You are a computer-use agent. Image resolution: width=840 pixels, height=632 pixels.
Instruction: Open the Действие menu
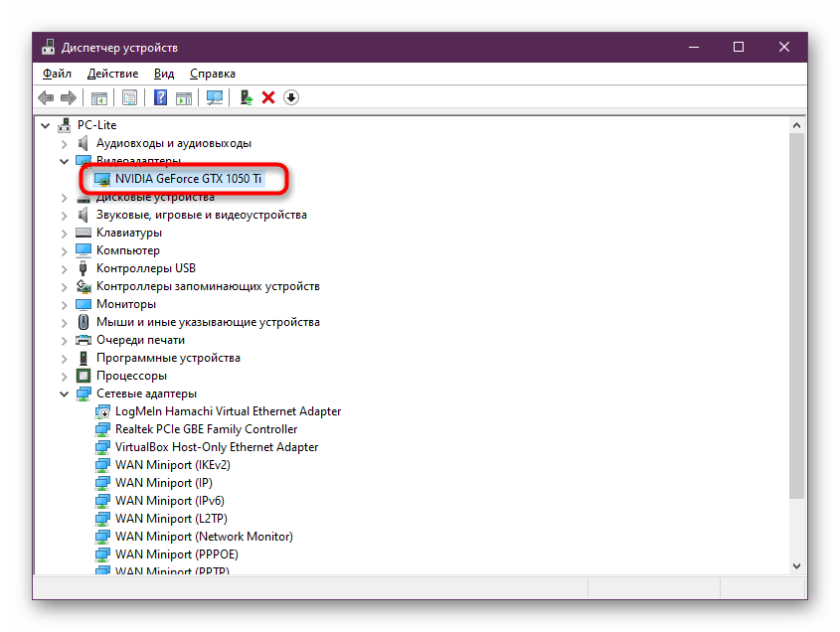pyautogui.click(x=112, y=74)
